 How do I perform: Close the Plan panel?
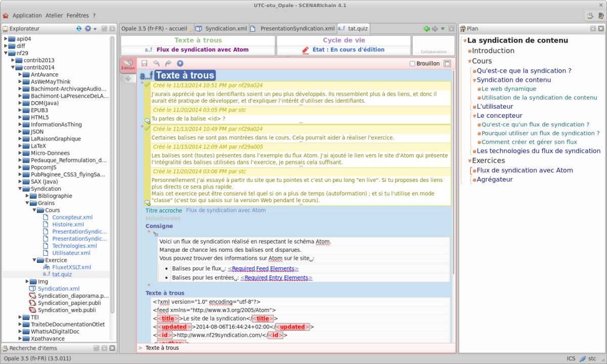pos(600,29)
